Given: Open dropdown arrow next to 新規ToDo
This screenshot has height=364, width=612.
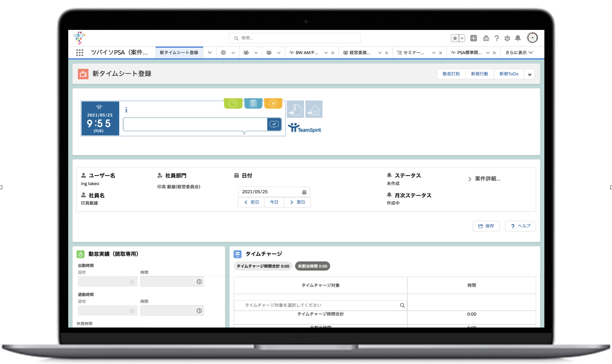Looking at the screenshot, I should click(529, 74).
